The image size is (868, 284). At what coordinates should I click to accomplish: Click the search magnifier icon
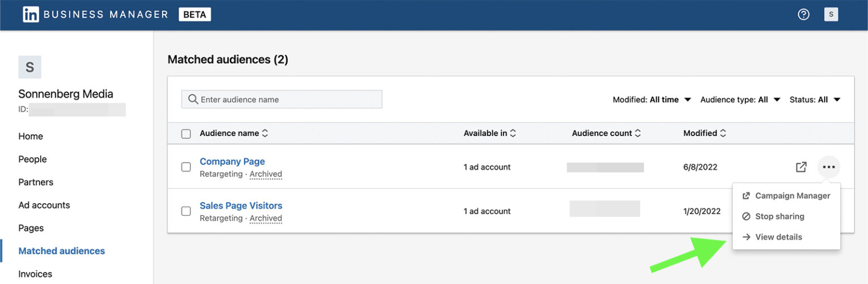pos(193,99)
